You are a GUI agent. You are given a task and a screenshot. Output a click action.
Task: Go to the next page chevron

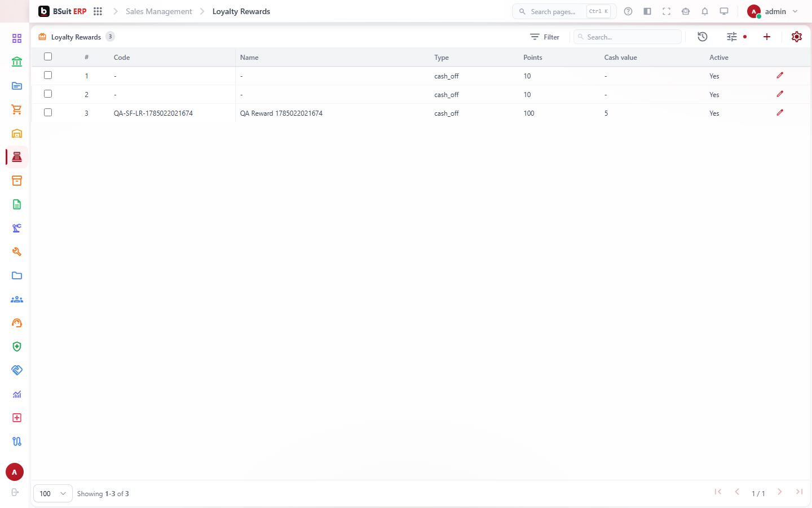[779, 492]
